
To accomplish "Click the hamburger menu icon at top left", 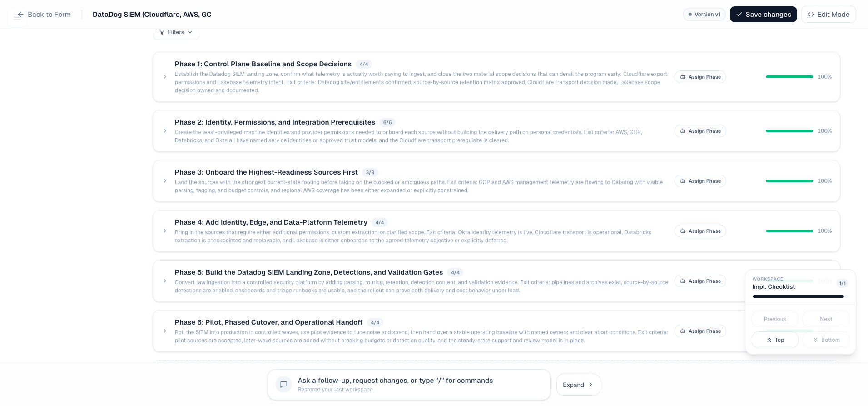I will point(17,17).
